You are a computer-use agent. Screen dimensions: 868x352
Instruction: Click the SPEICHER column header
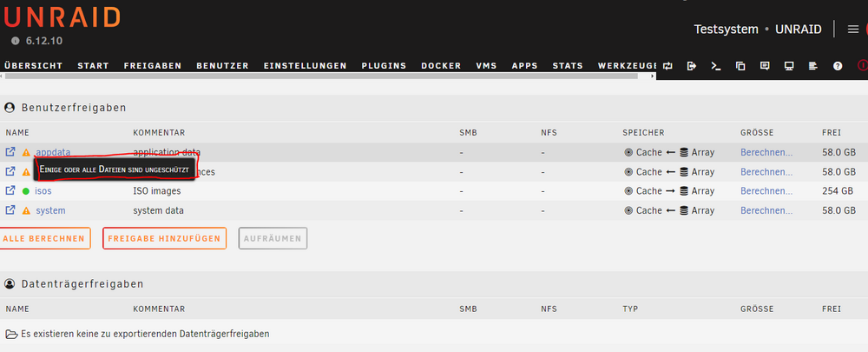pos(643,132)
